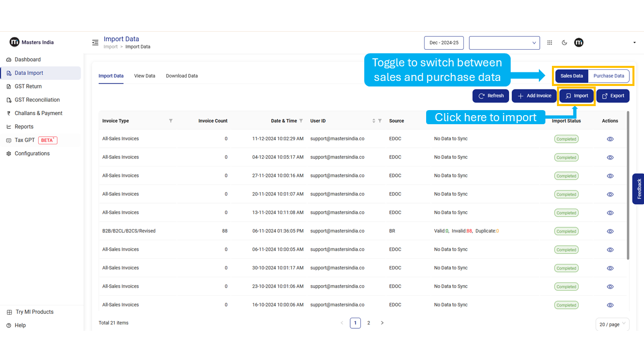
Task: Toggle dark mode with the moon icon
Action: point(564,43)
